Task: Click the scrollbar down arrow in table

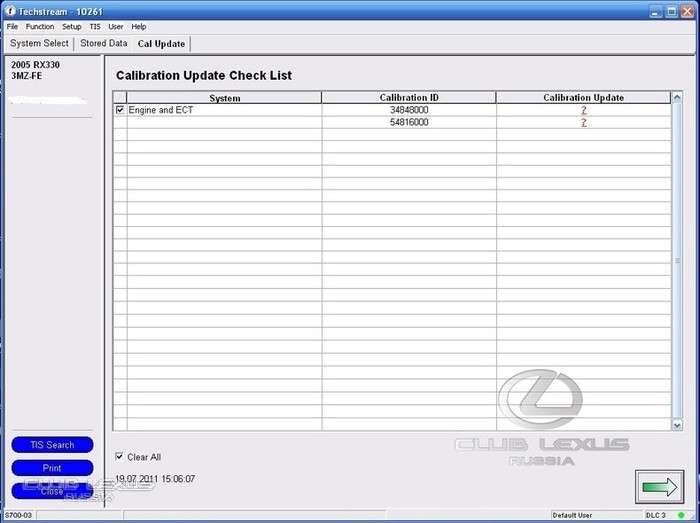Action: click(677, 425)
